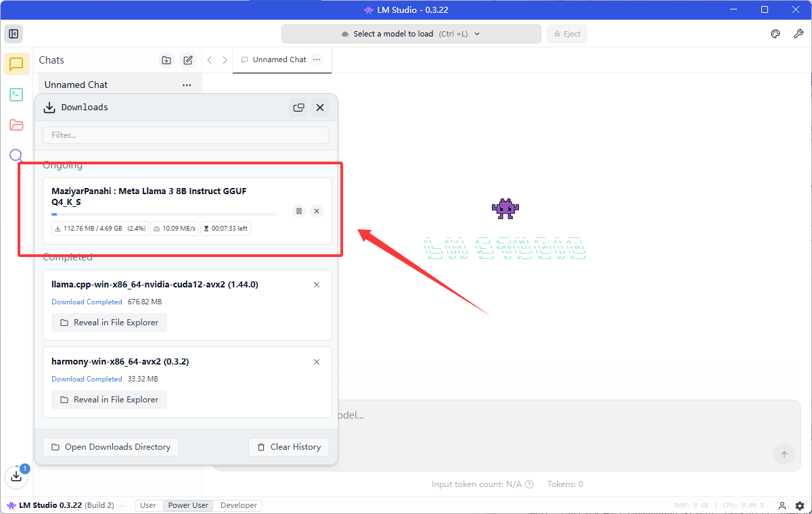
Task: Navigate back with left arrow
Action: pos(210,60)
